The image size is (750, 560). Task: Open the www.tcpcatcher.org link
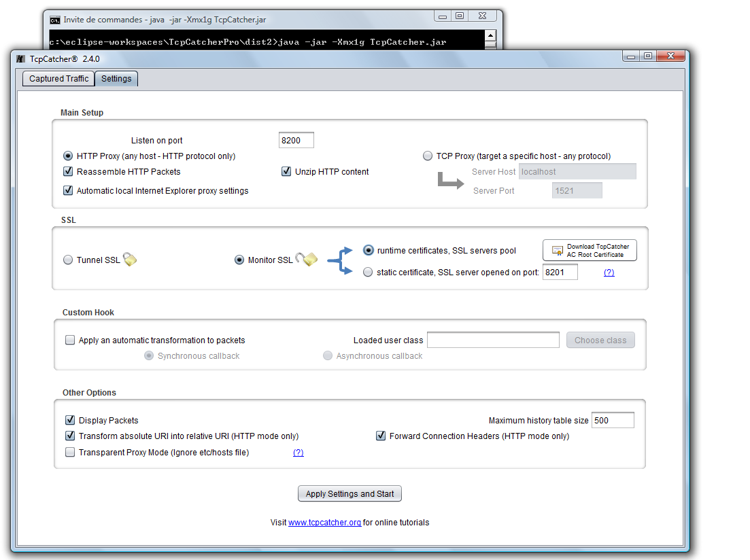click(324, 522)
